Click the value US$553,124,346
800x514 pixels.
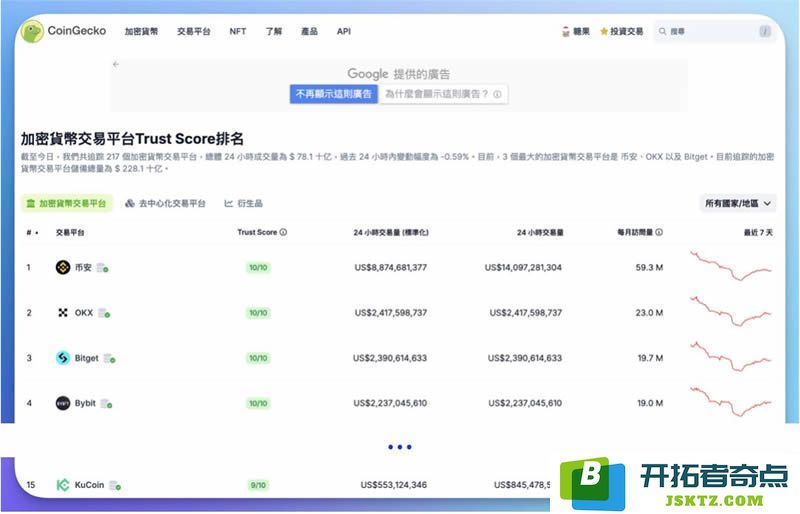393,485
